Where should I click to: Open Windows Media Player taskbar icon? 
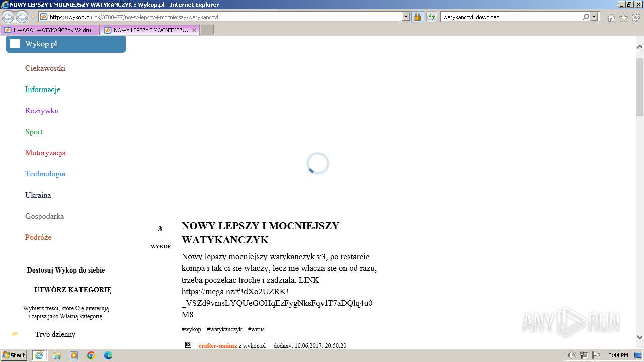74,355
